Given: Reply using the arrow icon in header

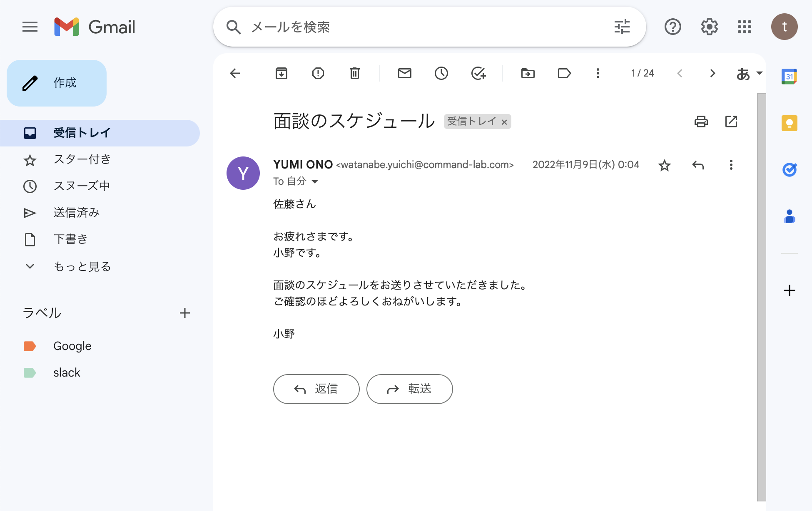Looking at the screenshot, I should pos(698,165).
